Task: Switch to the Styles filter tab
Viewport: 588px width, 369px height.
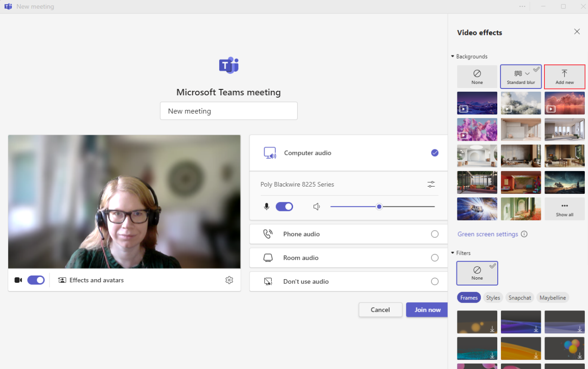Action: (493, 298)
